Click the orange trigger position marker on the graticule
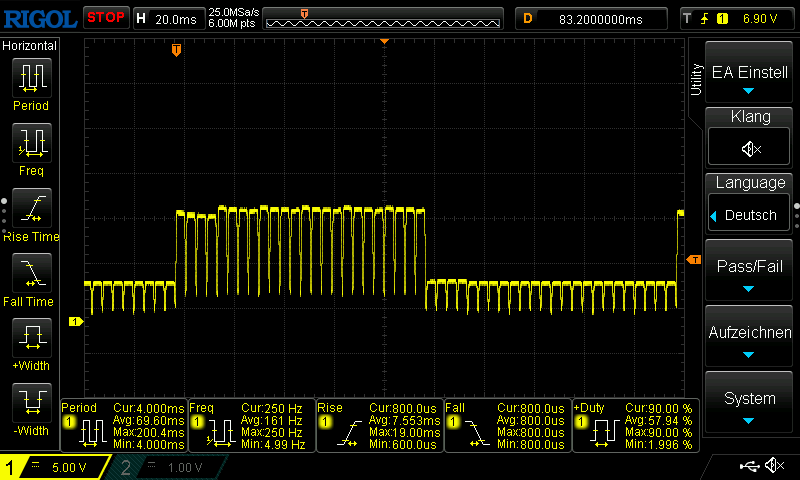Viewport: 800px width, 480px height. (x=177, y=49)
